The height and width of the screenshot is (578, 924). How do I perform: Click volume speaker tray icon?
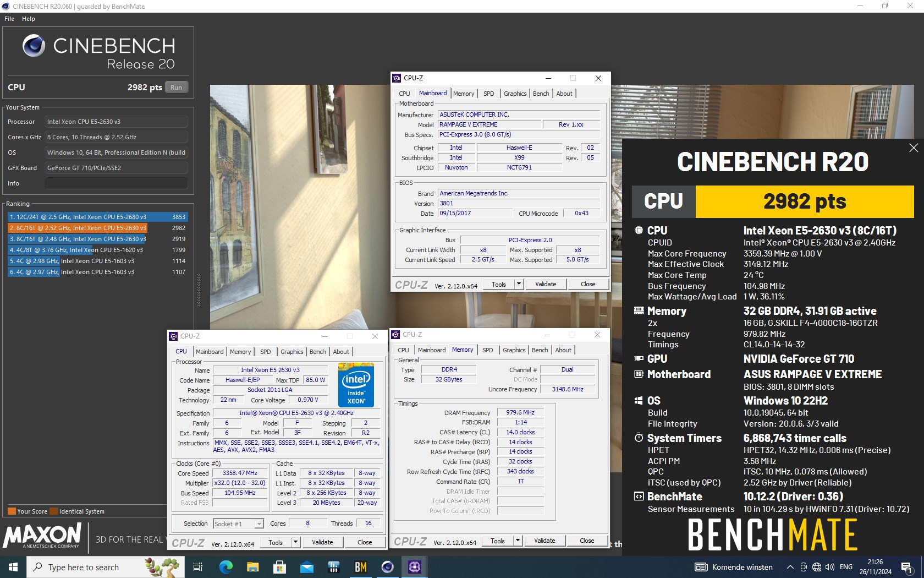click(830, 567)
